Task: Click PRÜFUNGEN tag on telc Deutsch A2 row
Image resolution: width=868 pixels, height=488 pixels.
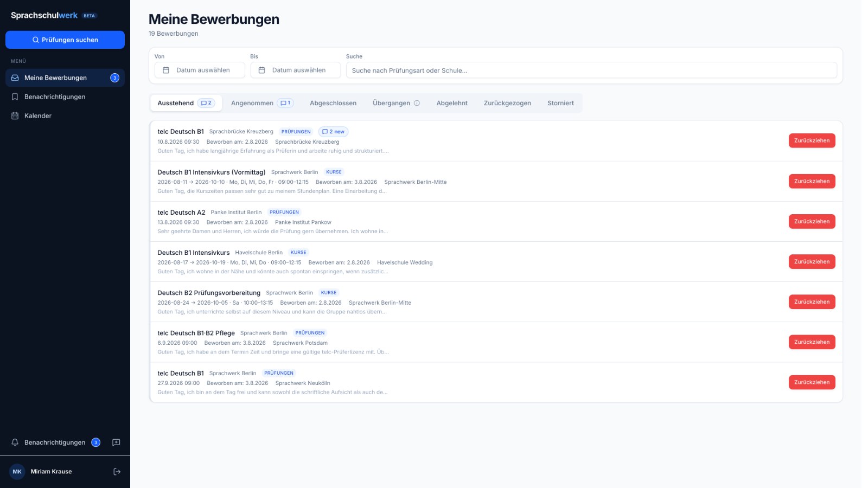Action: coord(284,212)
